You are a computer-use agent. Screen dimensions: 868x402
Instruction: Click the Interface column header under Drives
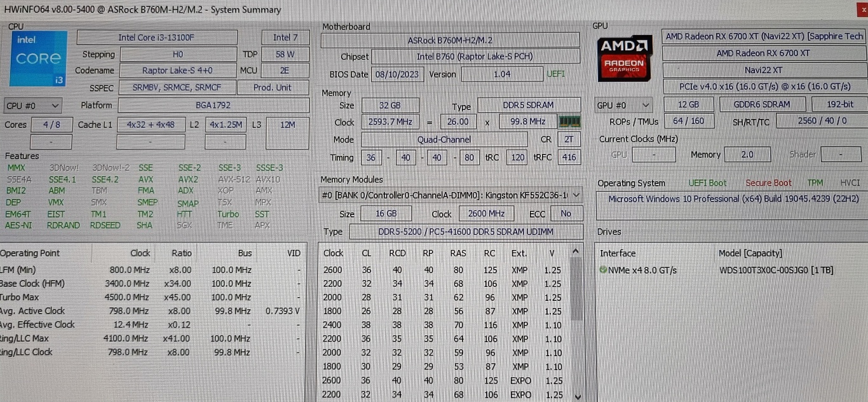(618, 253)
